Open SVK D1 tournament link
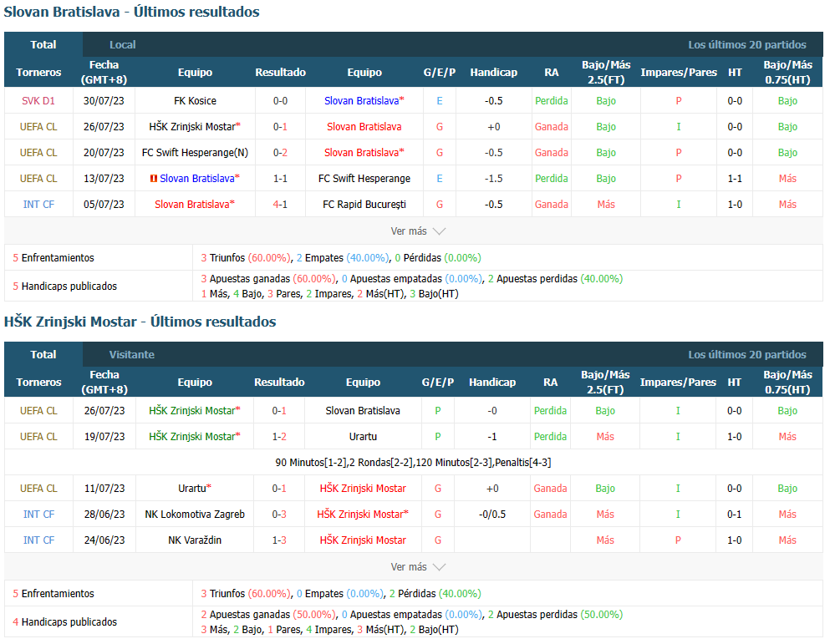830x644 pixels. (x=38, y=100)
